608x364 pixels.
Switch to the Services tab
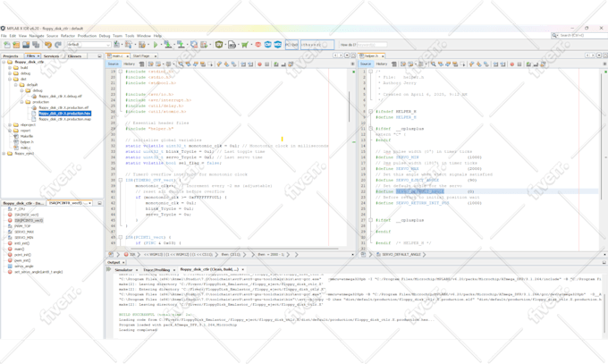tap(51, 55)
